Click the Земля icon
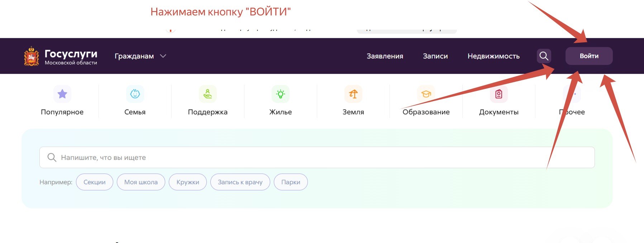Viewport: 644px width, 243px height. click(353, 94)
